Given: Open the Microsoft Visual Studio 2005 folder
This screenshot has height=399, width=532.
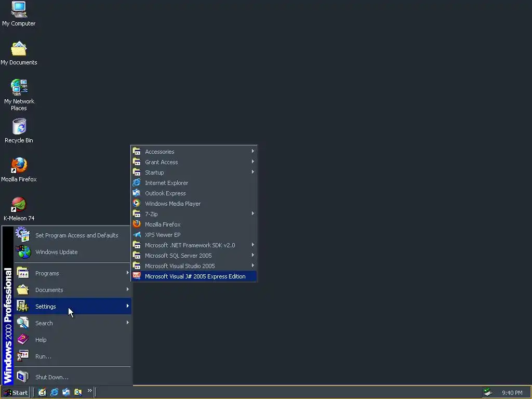Looking at the screenshot, I should pos(194,266).
